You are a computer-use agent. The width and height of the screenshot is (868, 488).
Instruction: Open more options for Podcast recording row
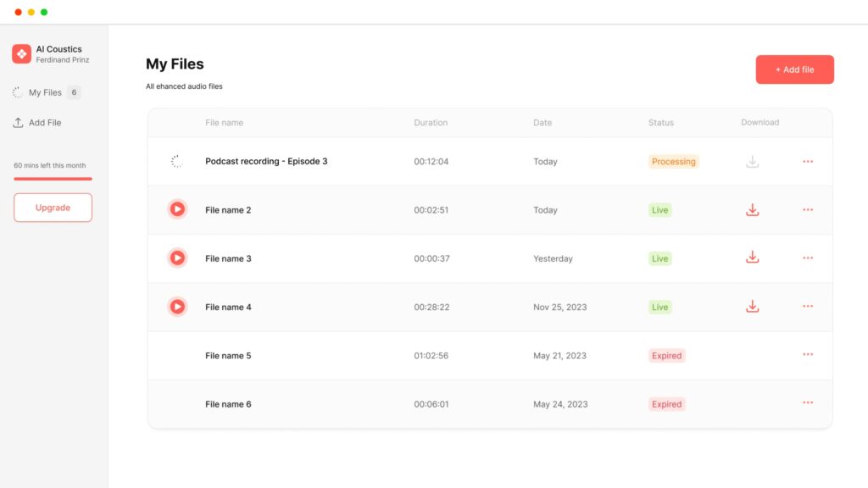808,162
